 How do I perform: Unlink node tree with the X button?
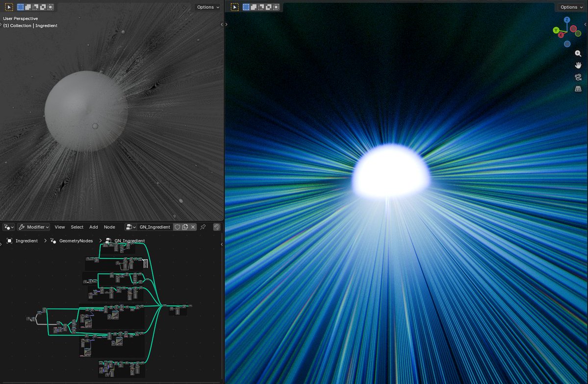pos(193,227)
